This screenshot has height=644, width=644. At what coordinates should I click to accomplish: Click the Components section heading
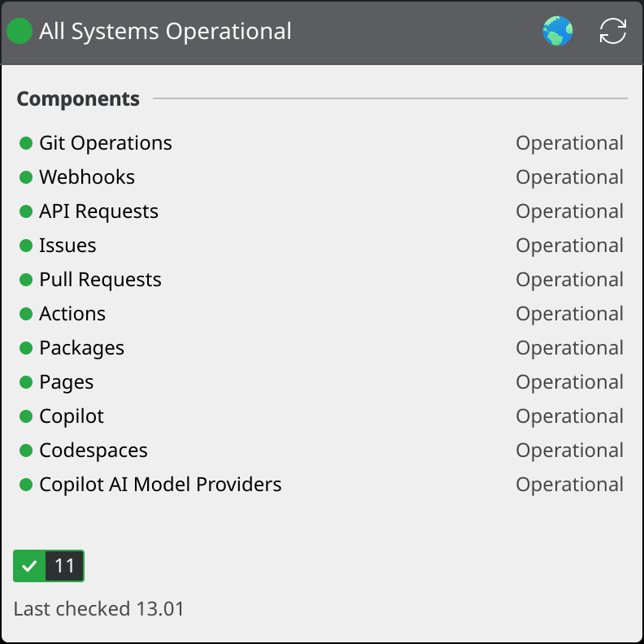[78, 99]
